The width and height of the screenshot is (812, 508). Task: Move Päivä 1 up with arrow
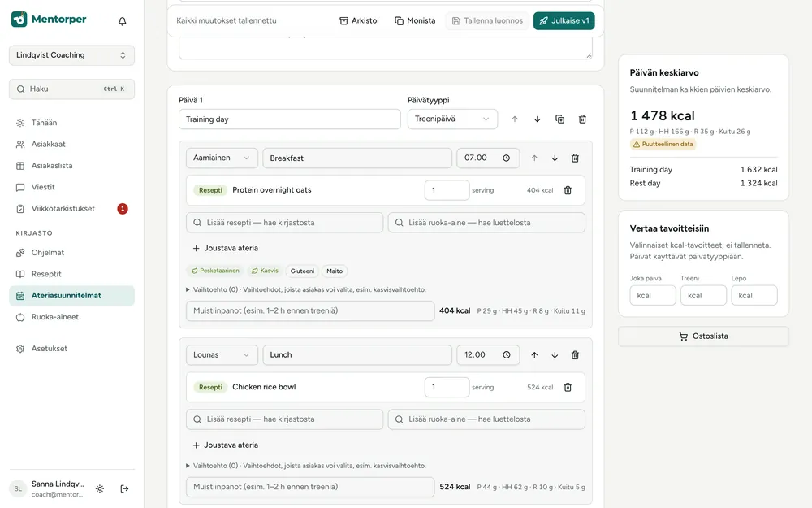pos(515,119)
